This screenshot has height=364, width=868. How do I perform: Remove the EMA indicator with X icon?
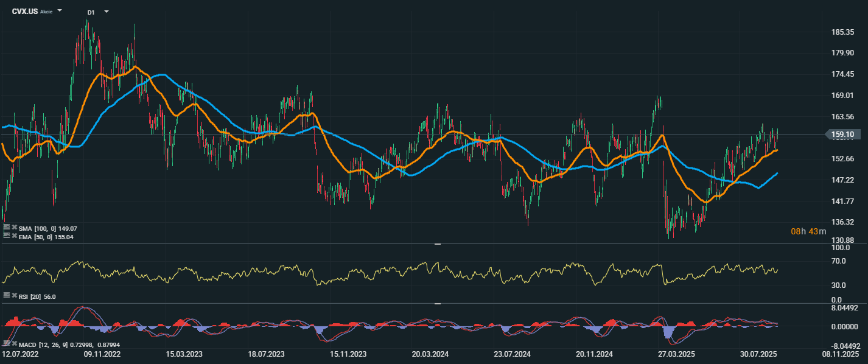point(14,235)
